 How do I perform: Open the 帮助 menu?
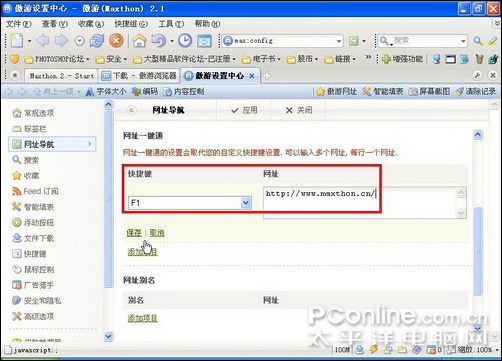(207, 24)
